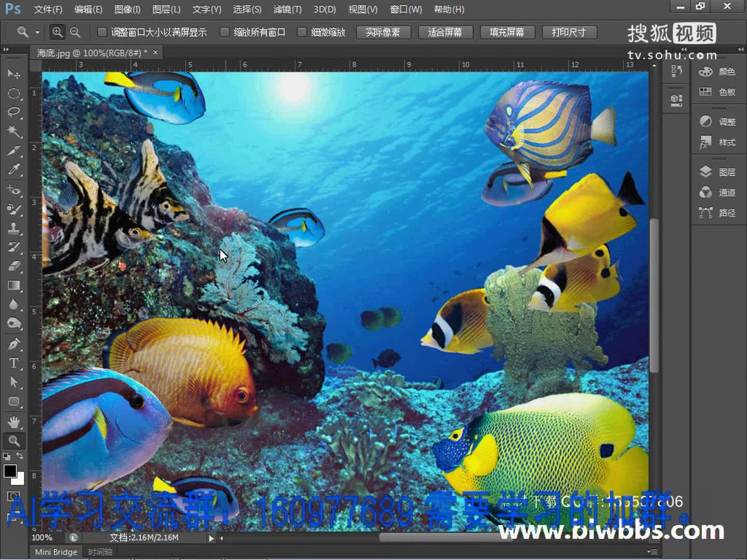Viewport: 747px width, 560px height.
Task: Close the 海底.jpg document tab
Action: tap(155, 52)
